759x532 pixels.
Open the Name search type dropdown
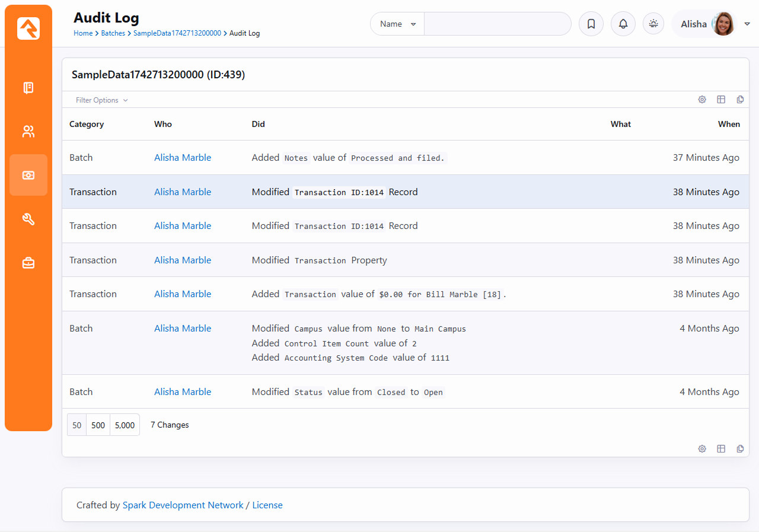pos(397,24)
